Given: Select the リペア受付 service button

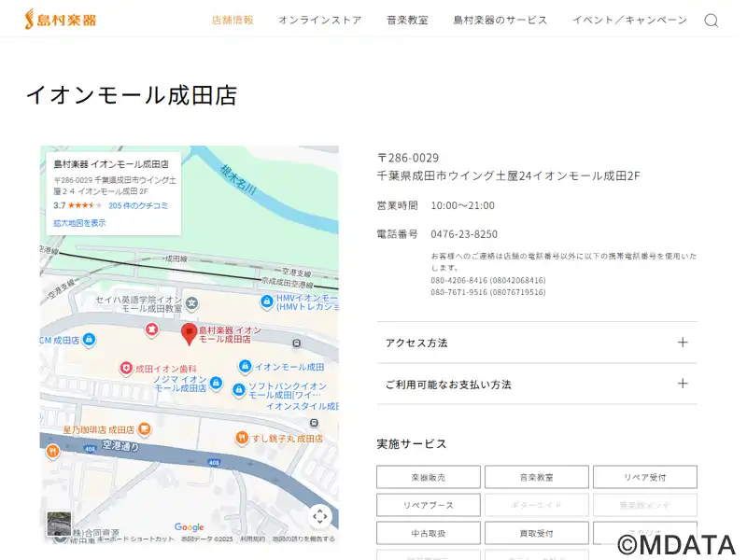Looking at the screenshot, I should tap(644, 477).
